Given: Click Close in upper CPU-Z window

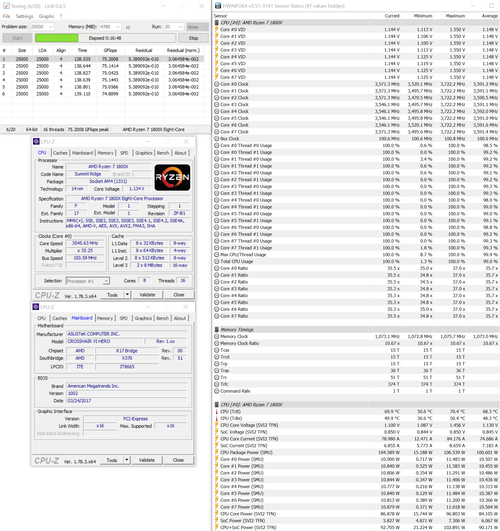Looking at the screenshot, I should [x=179, y=295].
